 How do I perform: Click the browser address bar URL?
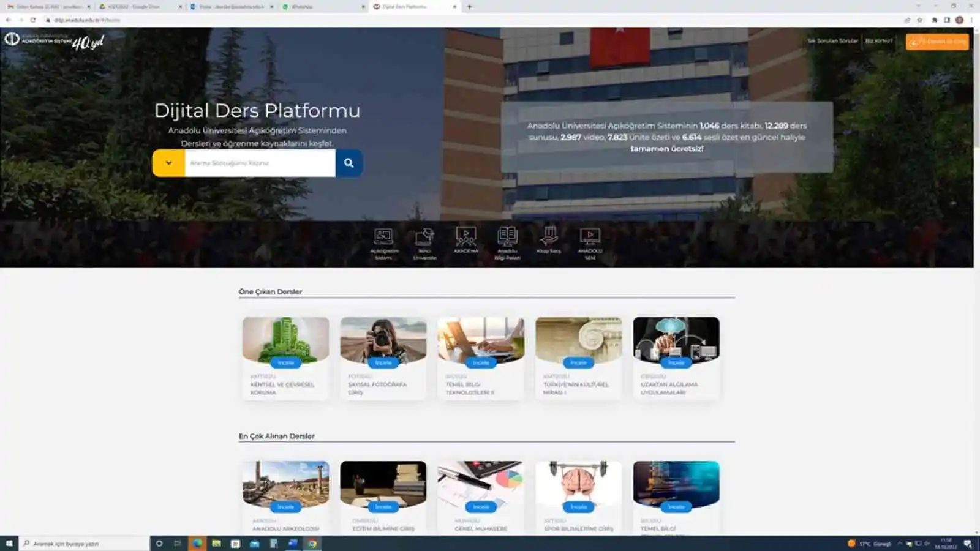tap(87, 20)
